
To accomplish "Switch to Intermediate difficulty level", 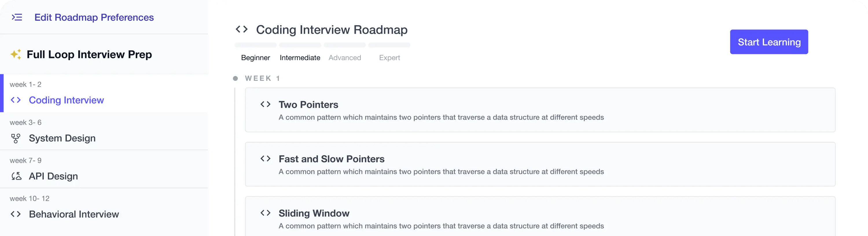I will 300,58.
